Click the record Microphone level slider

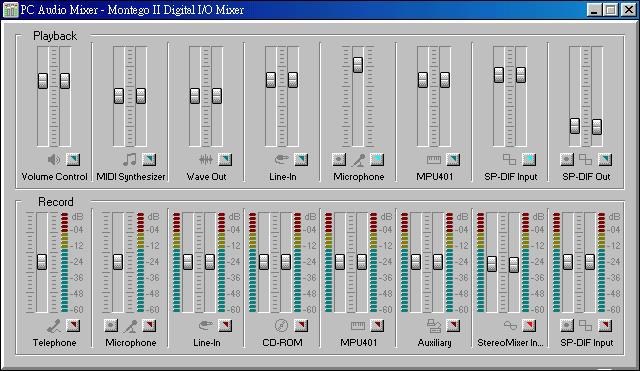(118, 262)
